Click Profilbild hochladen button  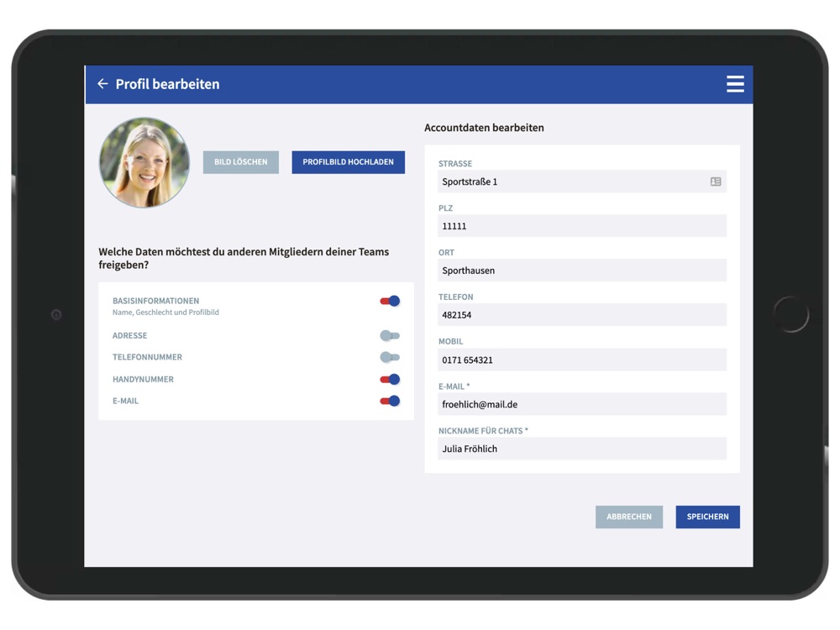click(x=348, y=162)
